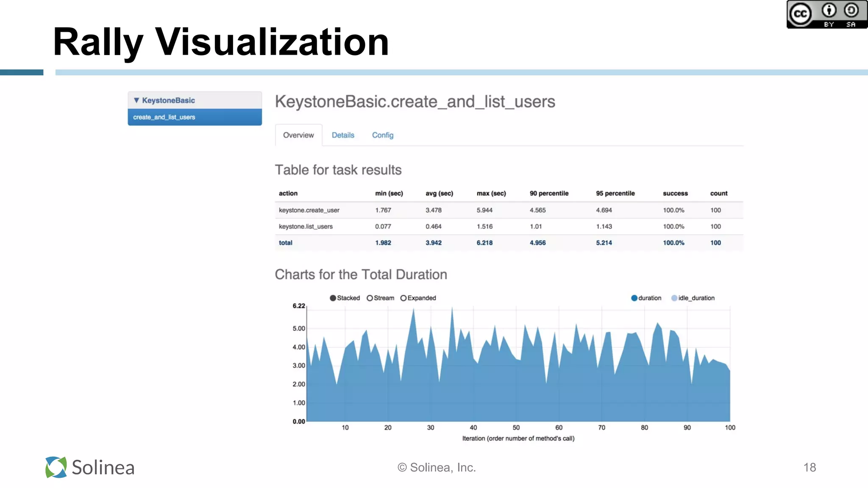Click the 95 percentile column header
The image size is (868, 488).
coord(615,193)
